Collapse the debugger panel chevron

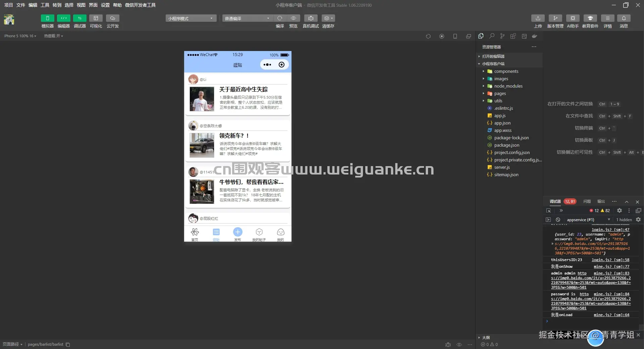pyautogui.click(x=626, y=202)
